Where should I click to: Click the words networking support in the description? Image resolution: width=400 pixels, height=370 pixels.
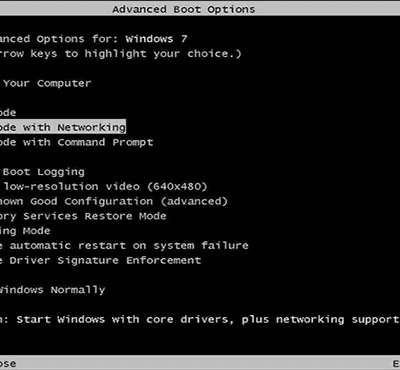point(338,319)
